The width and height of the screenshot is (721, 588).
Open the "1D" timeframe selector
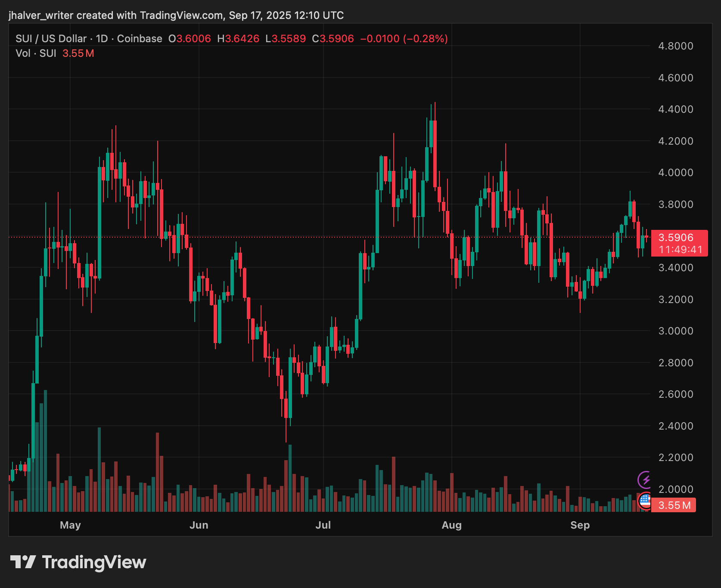click(x=101, y=38)
